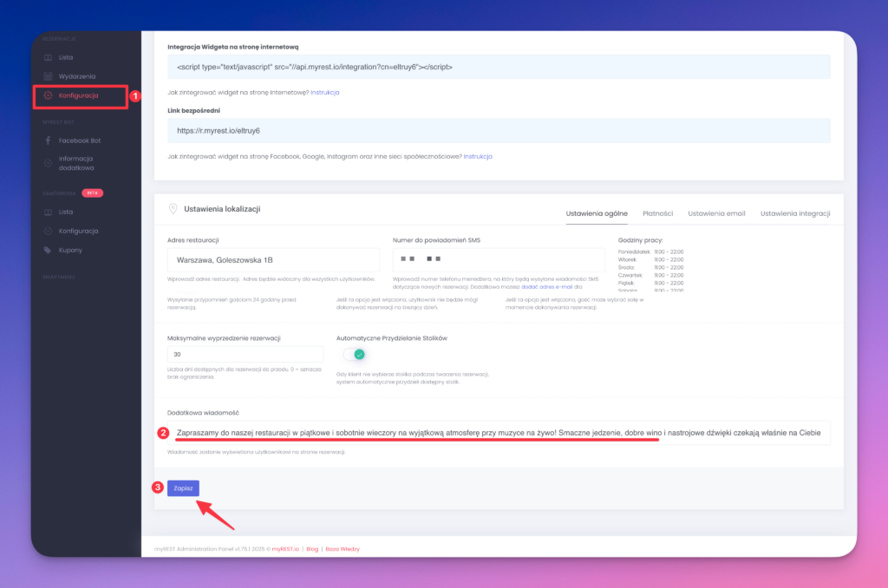Open the Blog footer link

click(312, 549)
